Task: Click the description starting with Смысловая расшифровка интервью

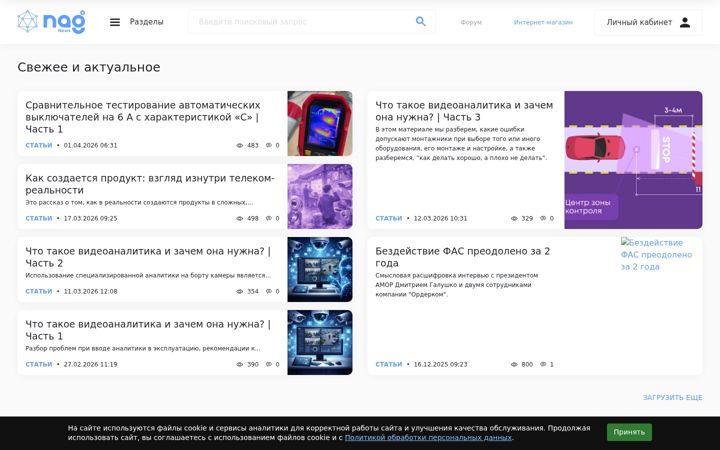Action: click(x=456, y=285)
